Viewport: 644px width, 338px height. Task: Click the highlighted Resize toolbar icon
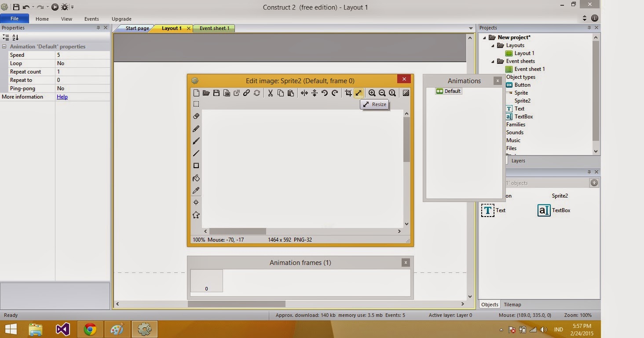click(x=359, y=93)
